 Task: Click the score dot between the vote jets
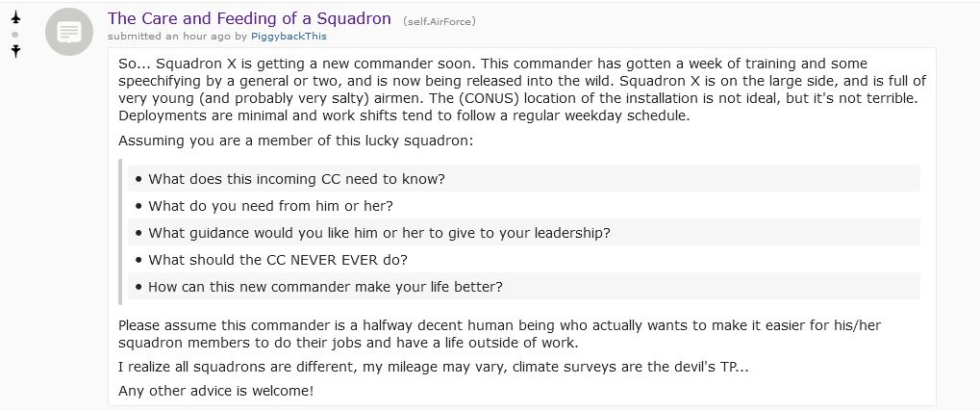tap(15, 35)
